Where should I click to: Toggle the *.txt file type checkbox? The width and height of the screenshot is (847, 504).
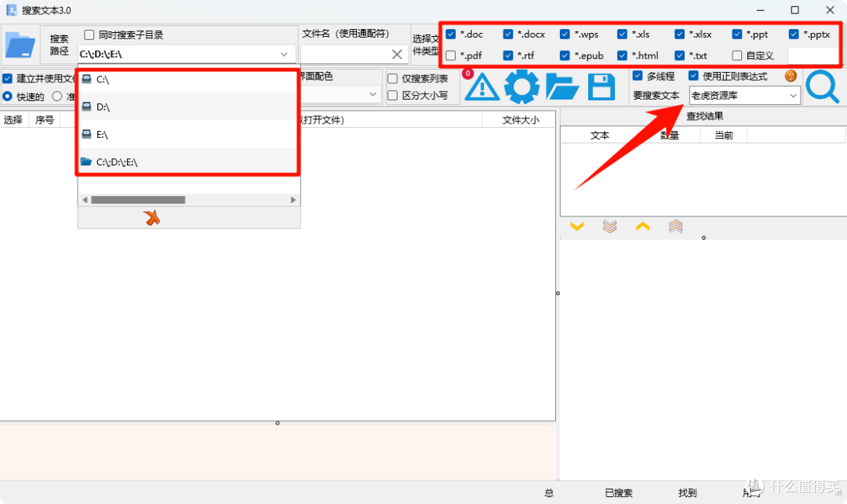(x=679, y=56)
